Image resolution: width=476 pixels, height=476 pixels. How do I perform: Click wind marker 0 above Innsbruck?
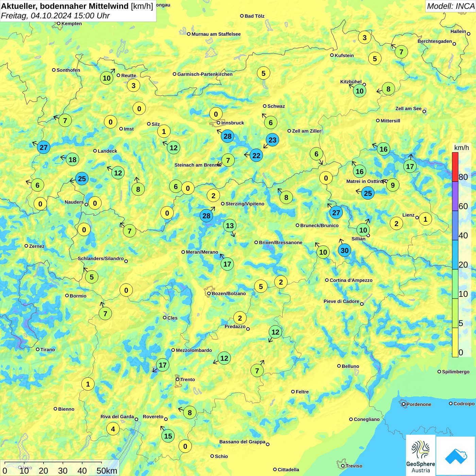coord(216,114)
